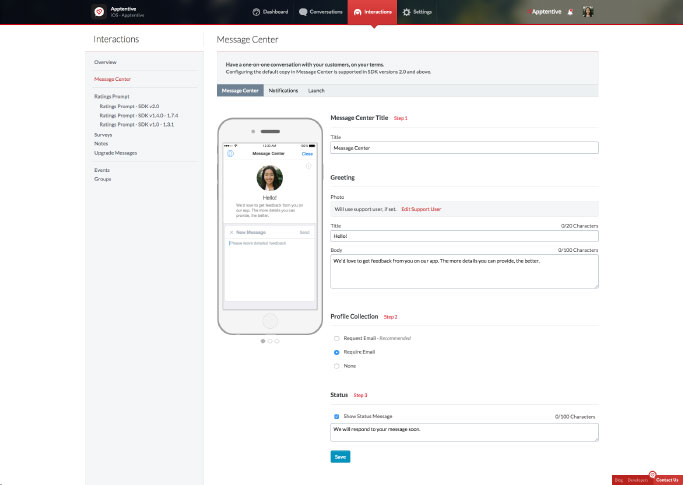The height and width of the screenshot is (485, 683).
Task: Click the Greeting Title field with Hello!
Action: tap(464, 236)
